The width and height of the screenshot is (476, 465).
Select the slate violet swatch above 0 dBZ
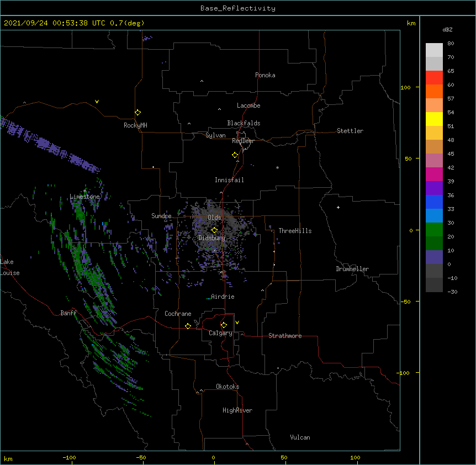pyautogui.click(x=434, y=257)
